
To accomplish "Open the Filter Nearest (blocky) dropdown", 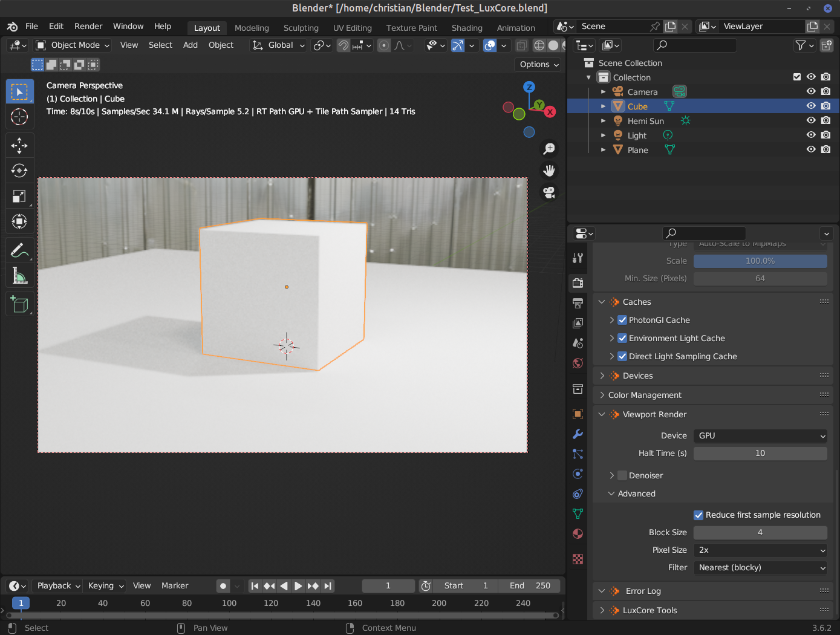I will [x=760, y=568].
